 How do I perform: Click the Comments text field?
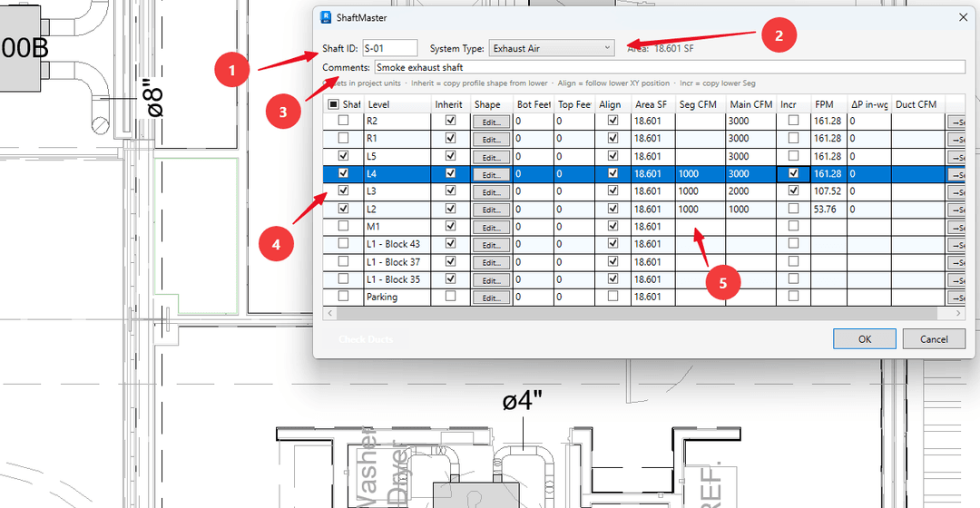(x=670, y=67)
